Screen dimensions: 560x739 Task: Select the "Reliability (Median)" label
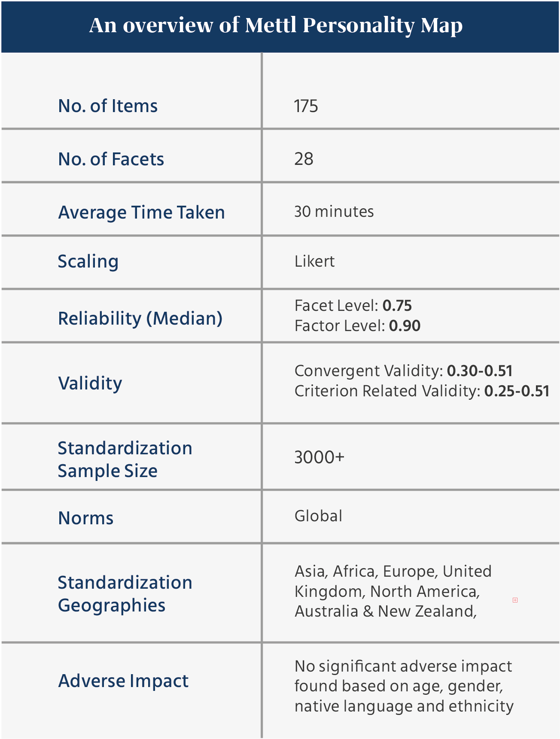140,319
